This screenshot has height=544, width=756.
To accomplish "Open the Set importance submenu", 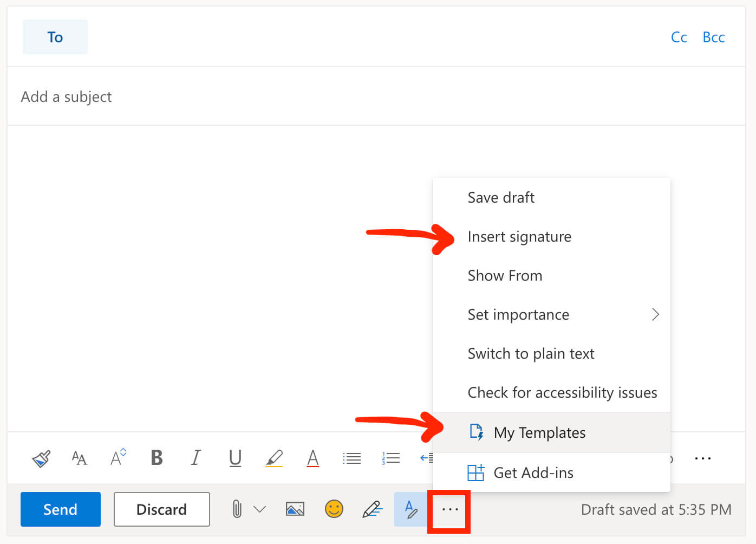I will (x=518, y=314).
